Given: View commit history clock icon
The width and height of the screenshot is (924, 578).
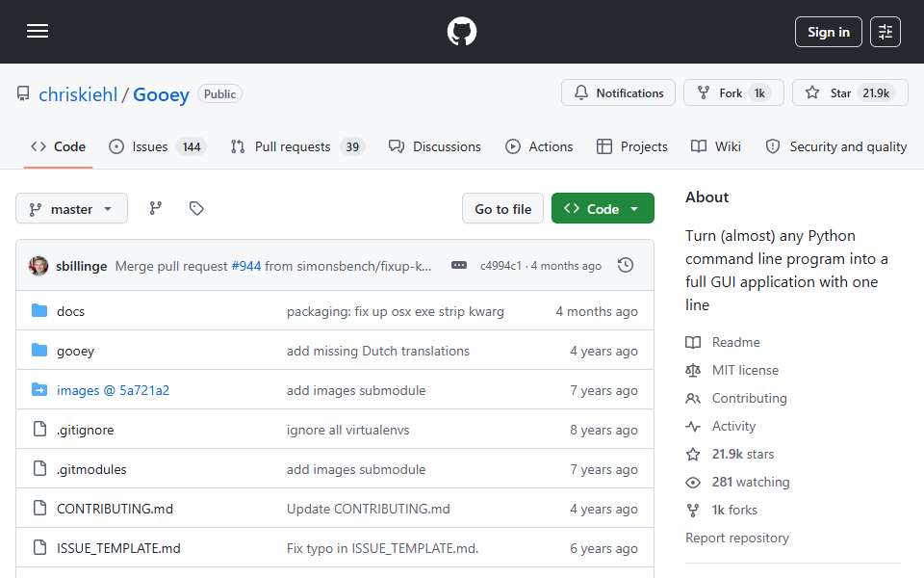Looking at the screenshot, I should 626,266.
